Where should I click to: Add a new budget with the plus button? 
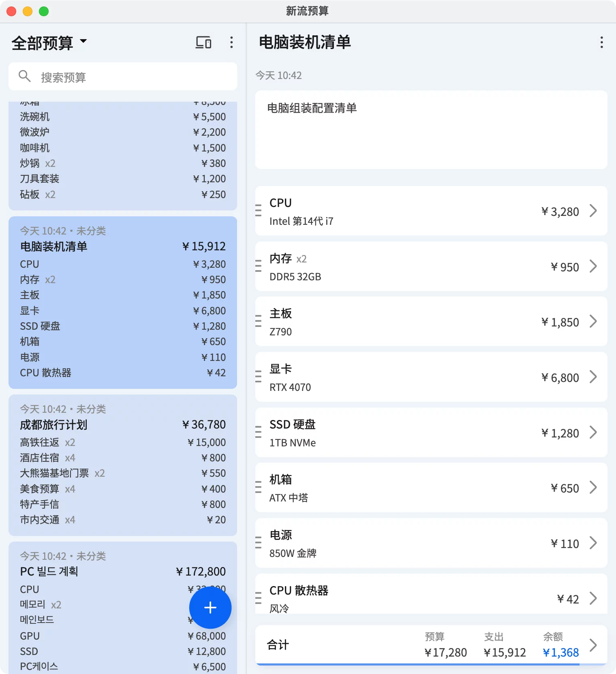point(210,608)
